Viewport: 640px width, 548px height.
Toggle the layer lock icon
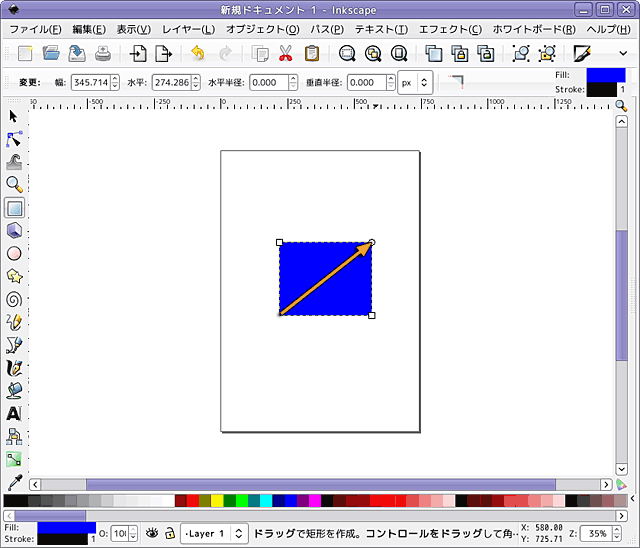pos(170,533)
